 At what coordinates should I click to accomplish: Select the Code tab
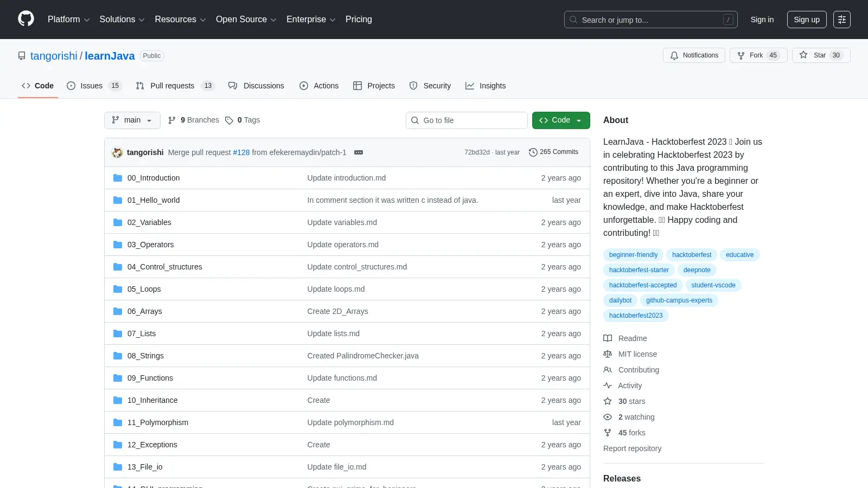tap(38, 86)
